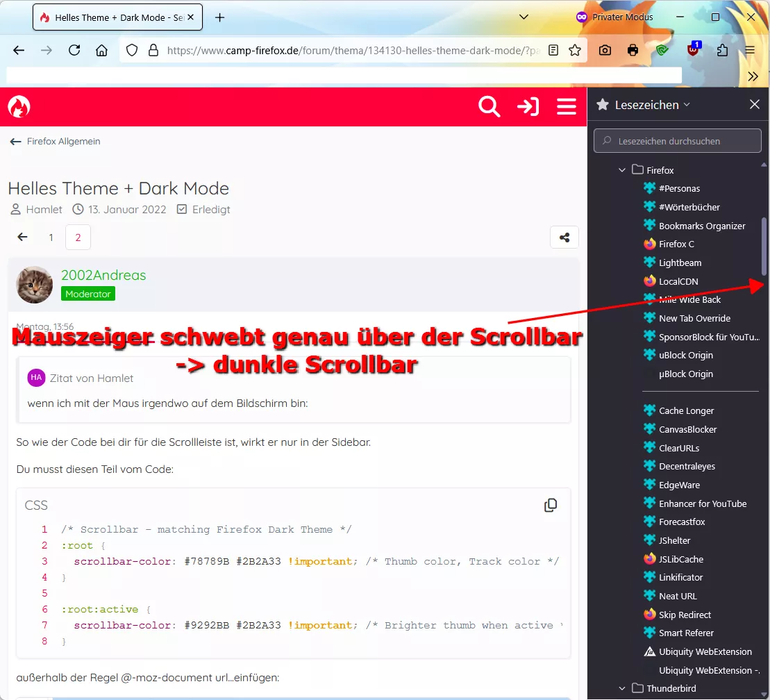Copy the CSS code with the copy icon
Screen dimensions: 770x700
[x=551, y=505]
